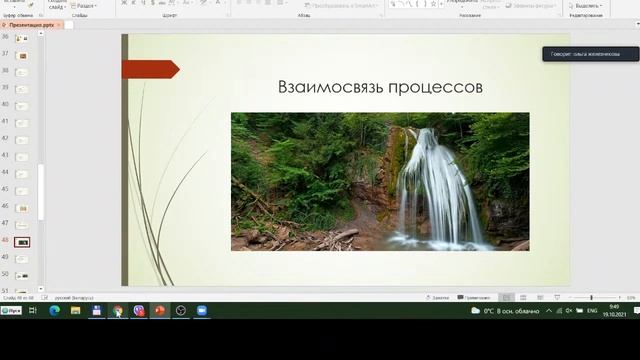Click the Zoom speaker notification popup
Viewport: 640px width, 360px height.
590,54
